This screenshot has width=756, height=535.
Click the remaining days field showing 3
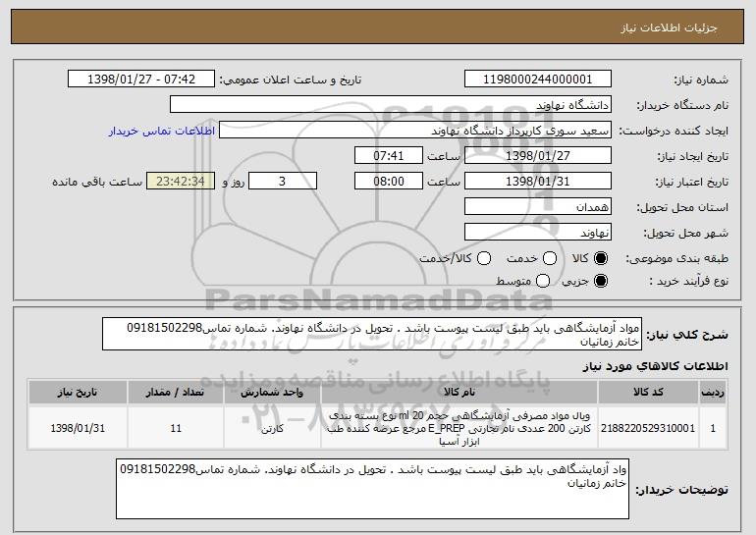tap(283, 182)
